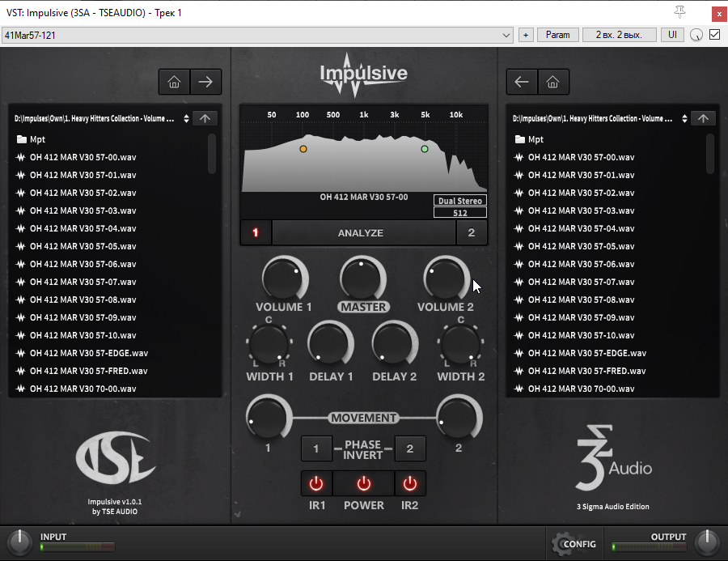Toggle the IR2 power button
Image resolution: width=728 pixels, height=561 pixels.
pyautogui.click(x=410, y=484)
